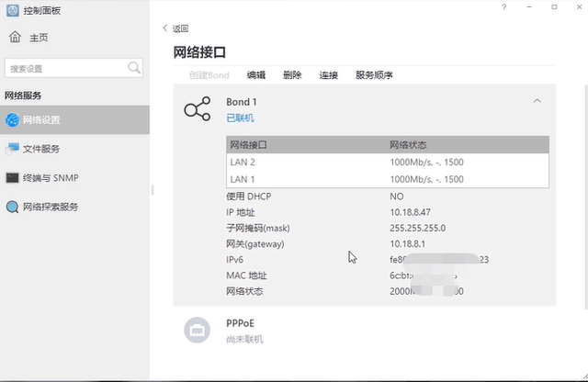This screenshot has width=588, height=382.
Task: Click the 编辑 toolbar button
Action: [256, 75]
